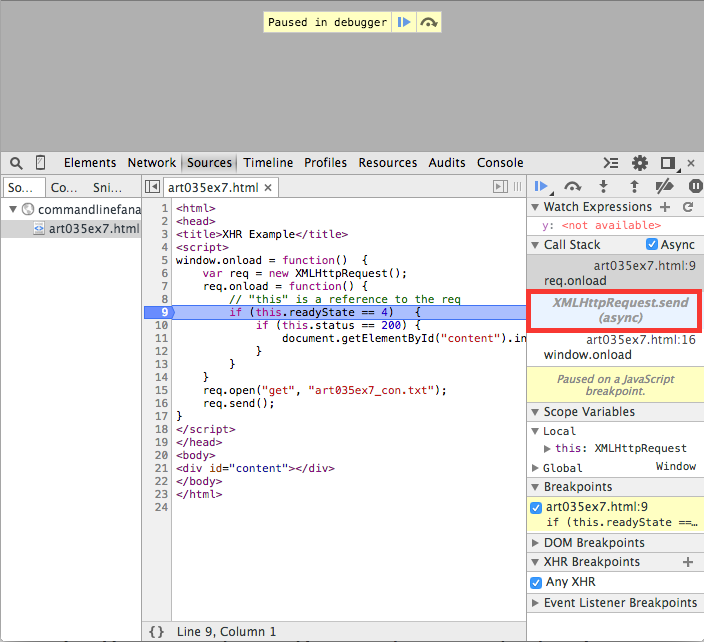Hide the file navigator pane icon
This screenshot has width=704, height=642.
point(152,187)
